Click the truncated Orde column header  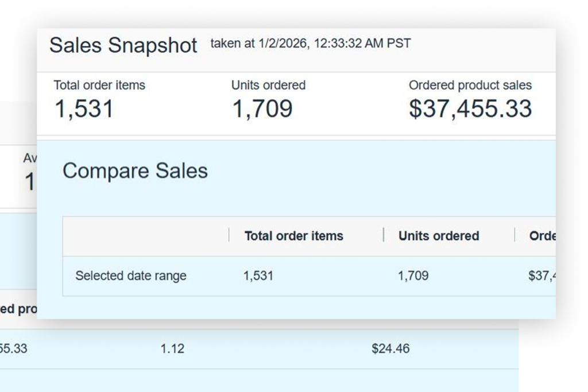542,236
